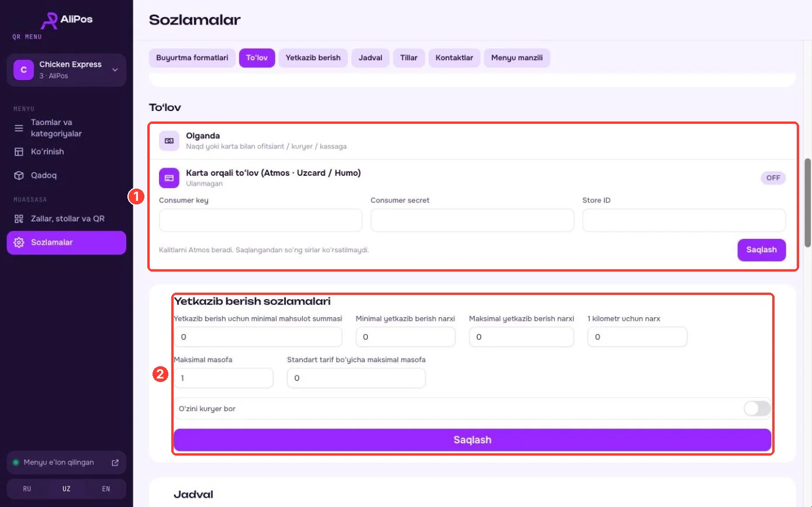Enable the O'zini kuryer bor switch

pyautogui.click(x=757, y=409)
